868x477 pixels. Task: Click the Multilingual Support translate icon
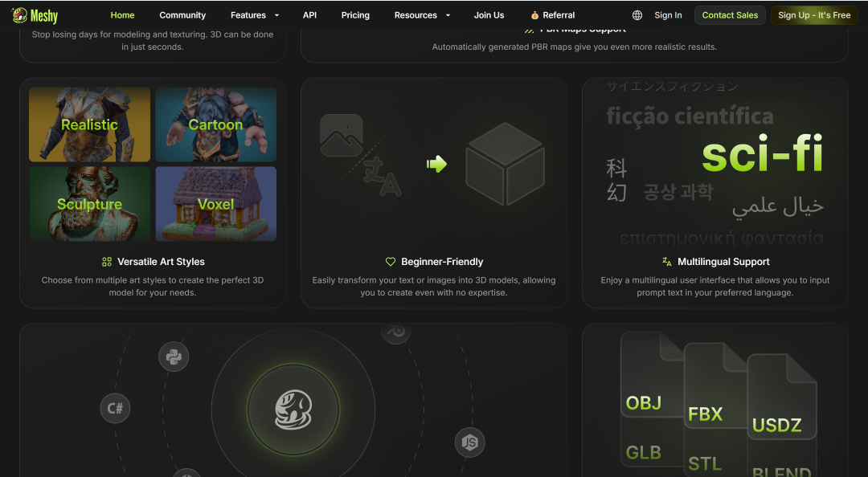(666, 262)
